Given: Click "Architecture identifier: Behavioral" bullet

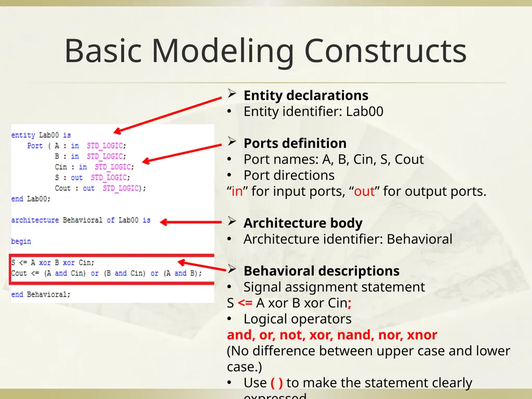Looking at the screenshot, I should point(348,239).
